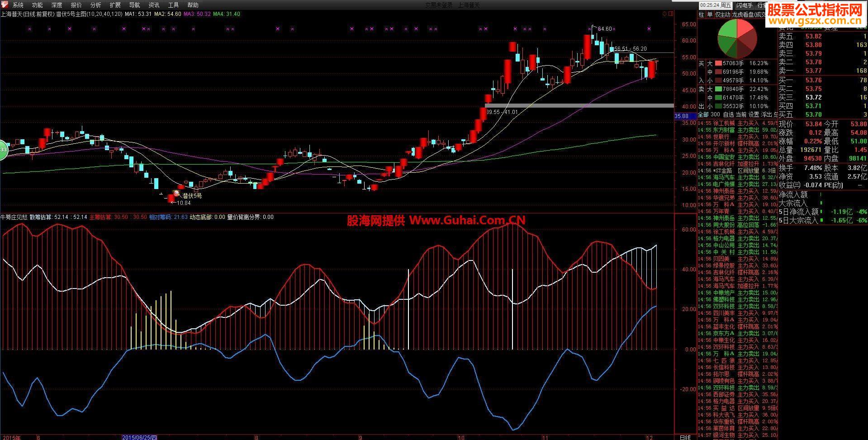Click the 同大股份 高位回落 alert row
This screenshot has width=868, height=440.
[738, 225]
